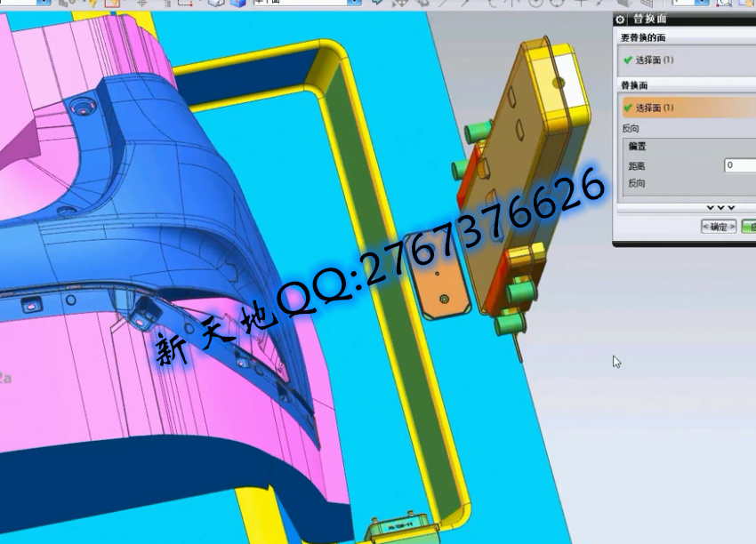Collapse the 要替换的面 section header

pyautogui.click(x=643, y=38)
